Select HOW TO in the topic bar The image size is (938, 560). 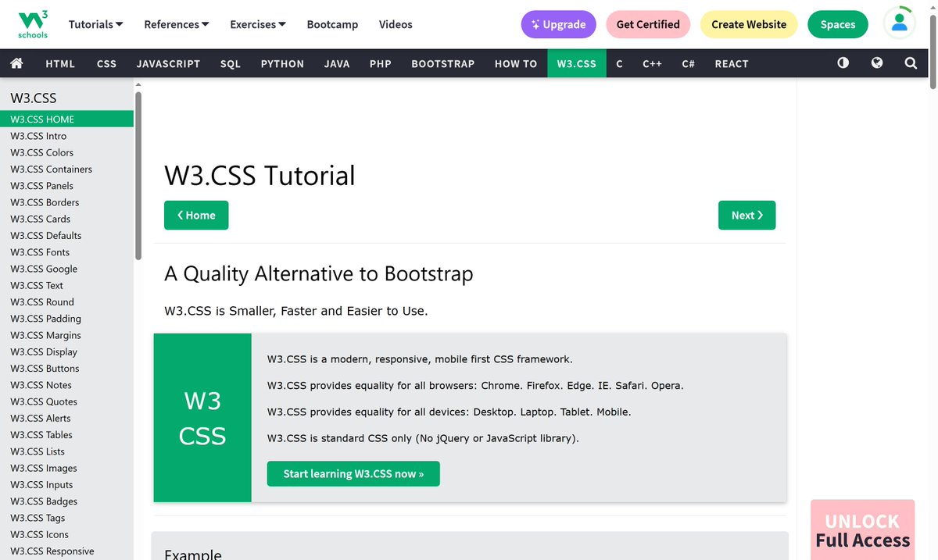pos(516,63)
